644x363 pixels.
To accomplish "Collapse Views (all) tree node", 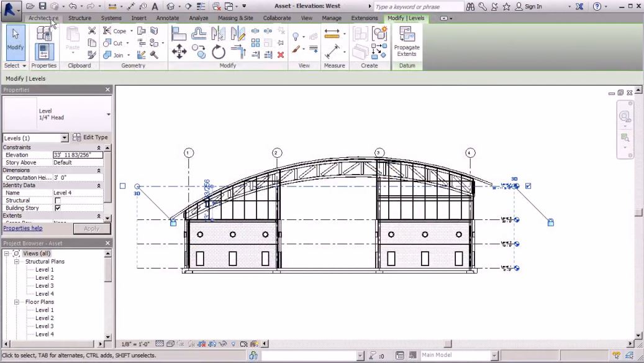I will point(7,254).
